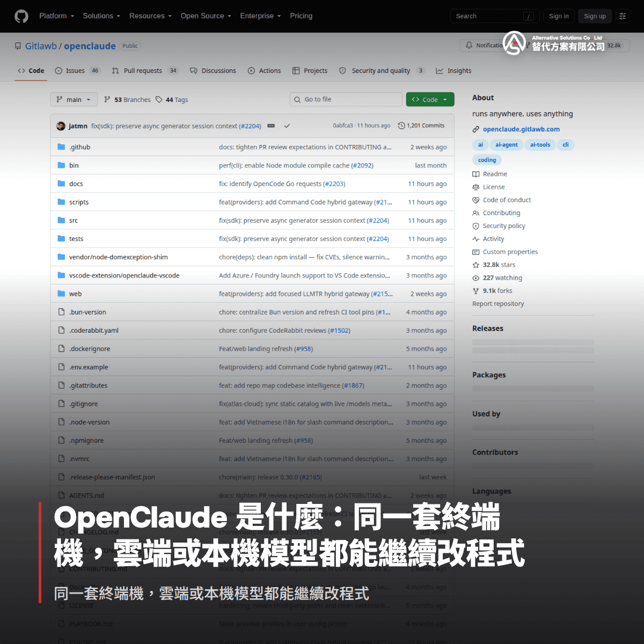Open the Solutions menu

click(x=101, y=16)
